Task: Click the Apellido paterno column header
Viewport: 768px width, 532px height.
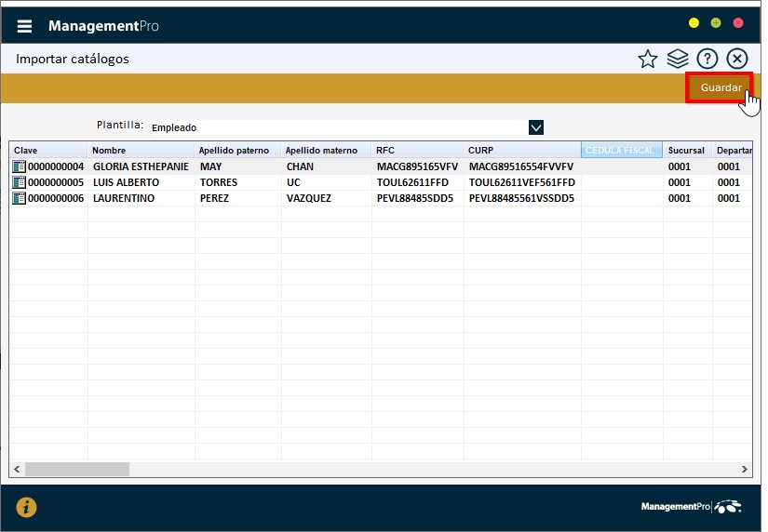Action: point(238,151)
